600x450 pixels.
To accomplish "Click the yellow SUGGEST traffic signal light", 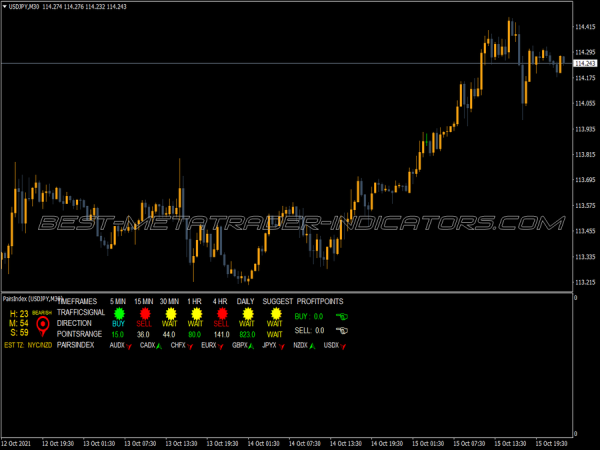I will (x=276, y=314).
